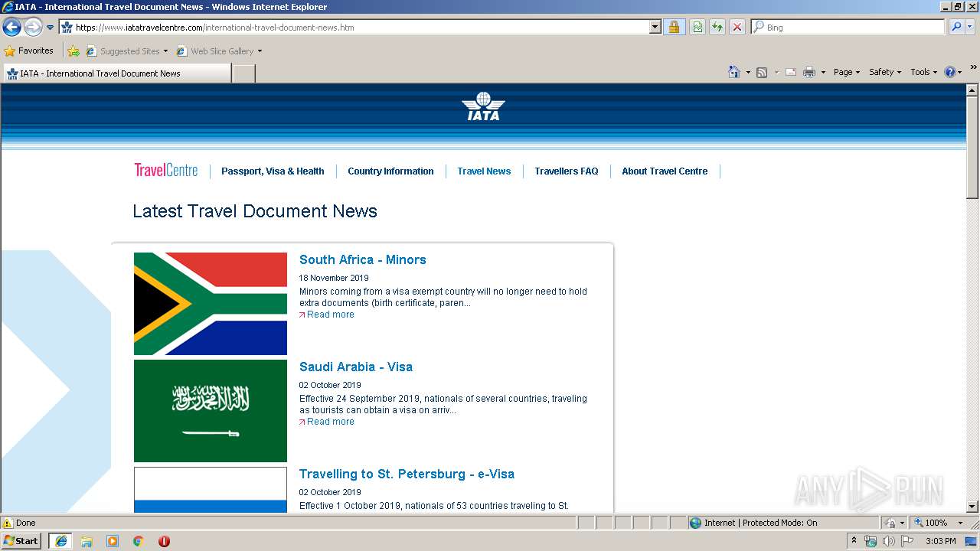Image resolution: width=980 pixels, height=551 pixels.
Task: Expand the Home button dropdown arrow
Action: (746, 72)
